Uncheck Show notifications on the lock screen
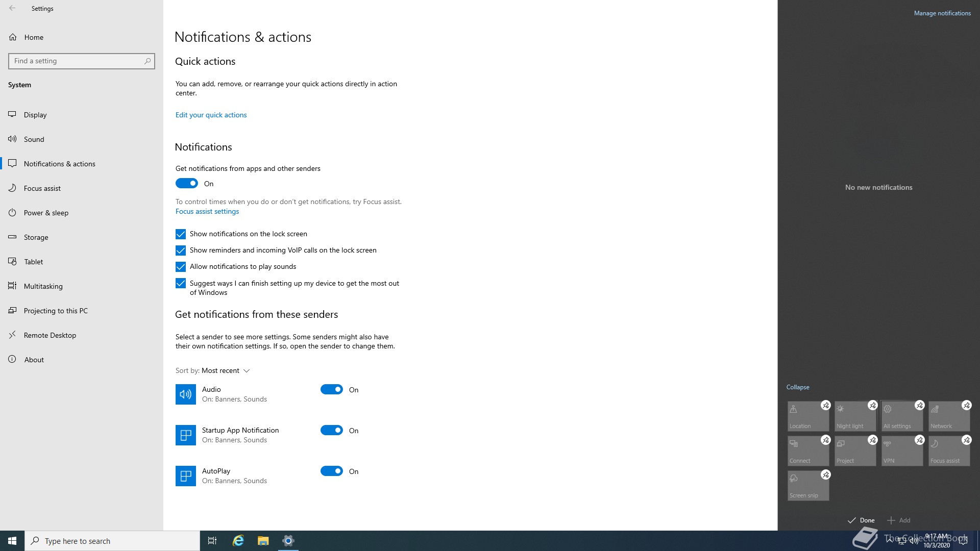Screen dimensions: 980x551 click(x=181, y=234)
